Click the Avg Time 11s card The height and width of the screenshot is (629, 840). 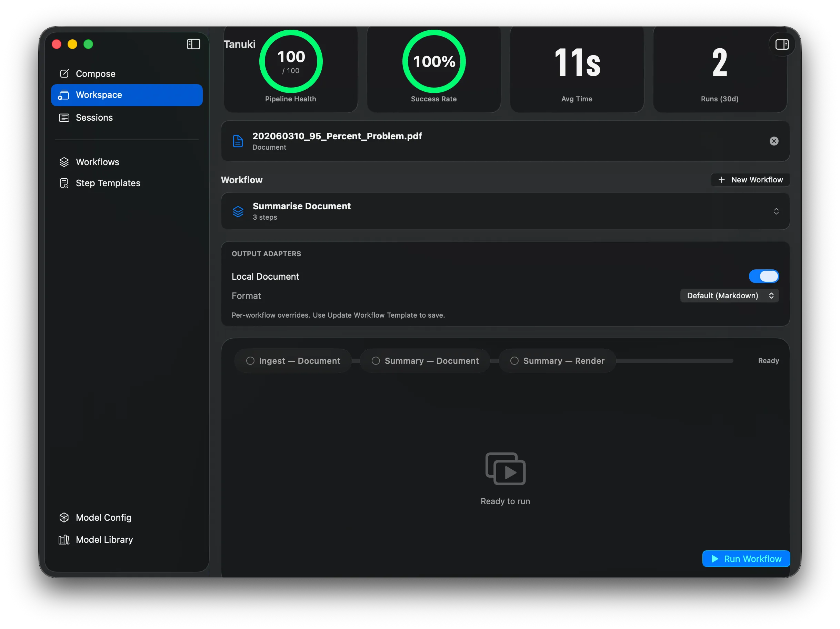[577, 69]
